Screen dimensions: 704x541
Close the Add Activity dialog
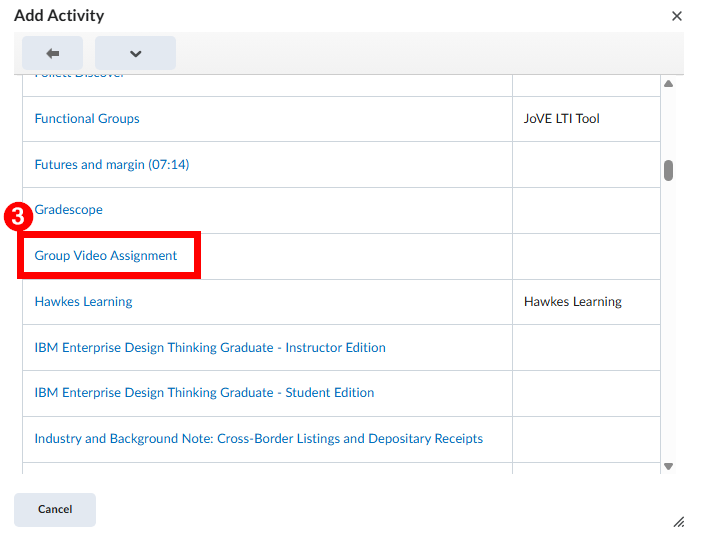(677, 16)
